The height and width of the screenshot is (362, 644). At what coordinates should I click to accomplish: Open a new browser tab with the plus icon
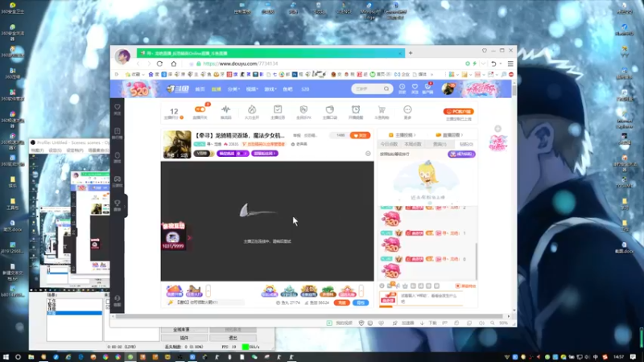click(x=411, y=53)
